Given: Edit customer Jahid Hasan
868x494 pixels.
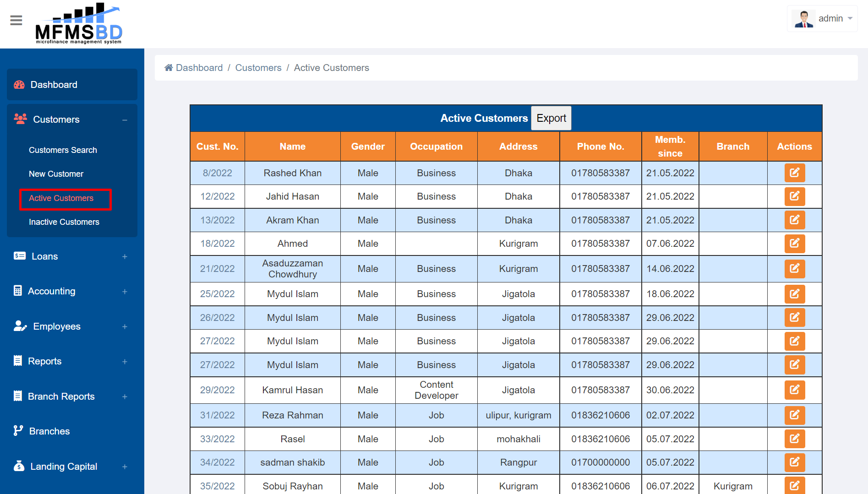Looking at the screenshot, I should click(795, 196).
